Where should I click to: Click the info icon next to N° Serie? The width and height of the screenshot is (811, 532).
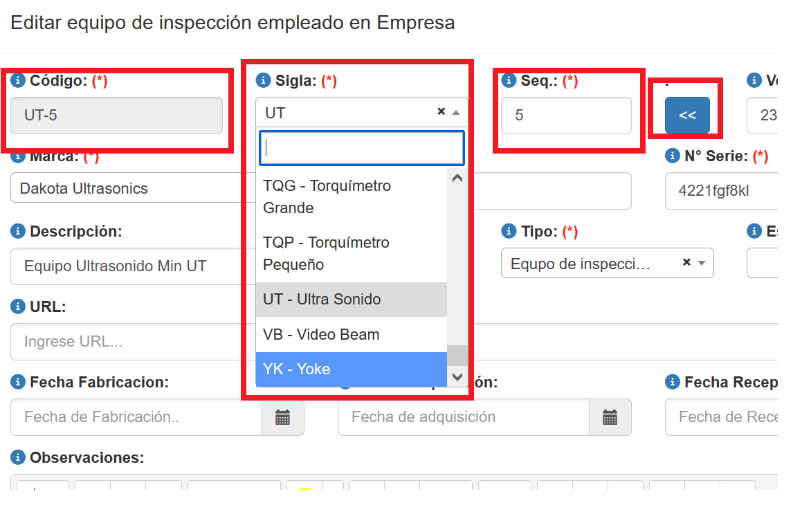point(672,156)
